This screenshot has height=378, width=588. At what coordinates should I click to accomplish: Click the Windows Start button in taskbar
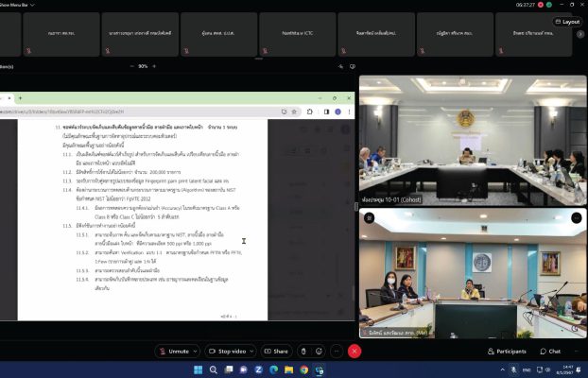[x=199, y=369]
